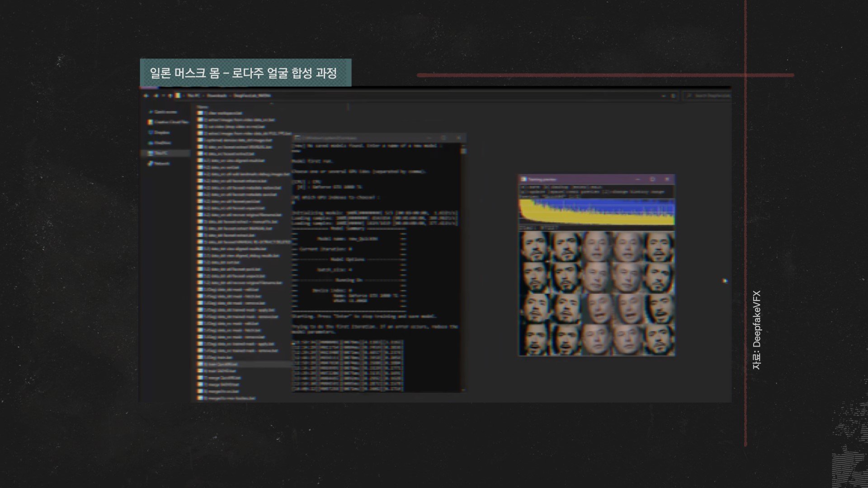
Task: Go back with the Explorer back arrow
Action: 146,96
